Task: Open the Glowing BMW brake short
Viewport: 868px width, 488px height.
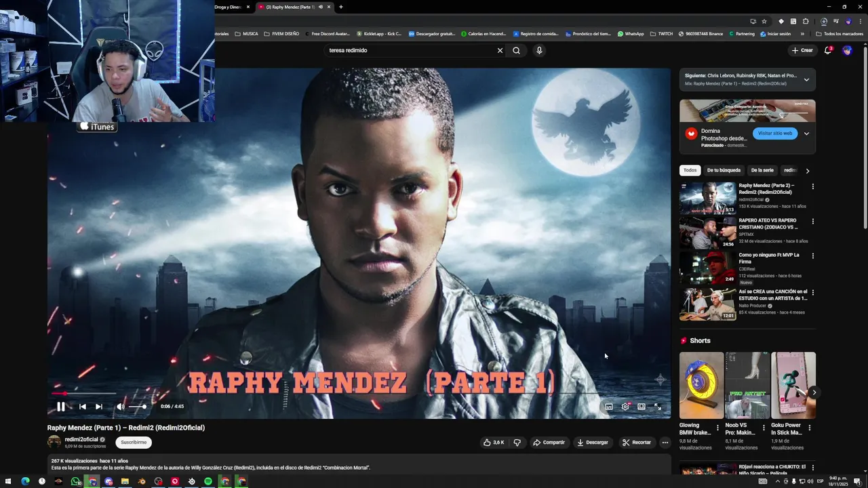Action: click(x=701, y=385)
